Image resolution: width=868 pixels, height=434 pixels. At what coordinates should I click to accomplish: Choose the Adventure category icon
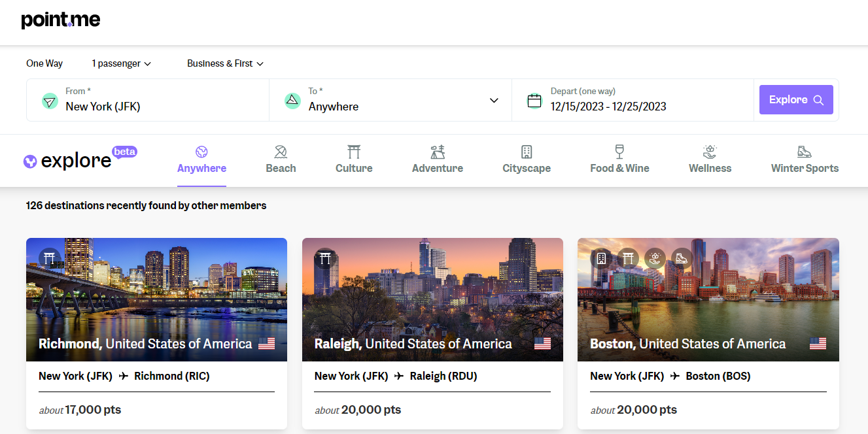click(437, 152)
